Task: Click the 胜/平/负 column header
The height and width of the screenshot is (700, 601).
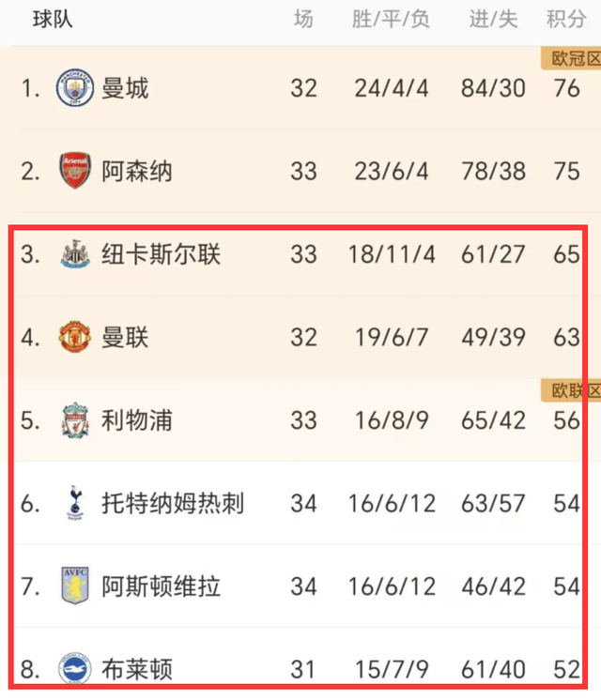Action: [x=391, y=19]
